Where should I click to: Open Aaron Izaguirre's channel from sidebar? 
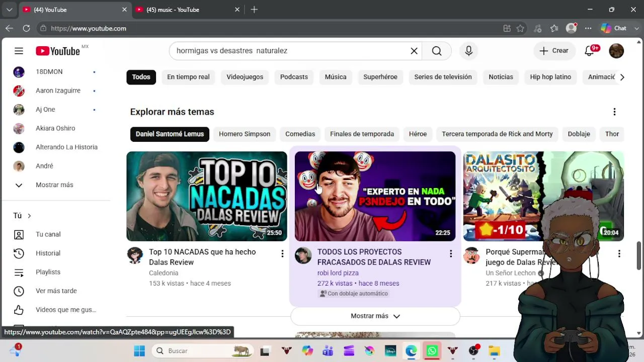pos(58,91)
